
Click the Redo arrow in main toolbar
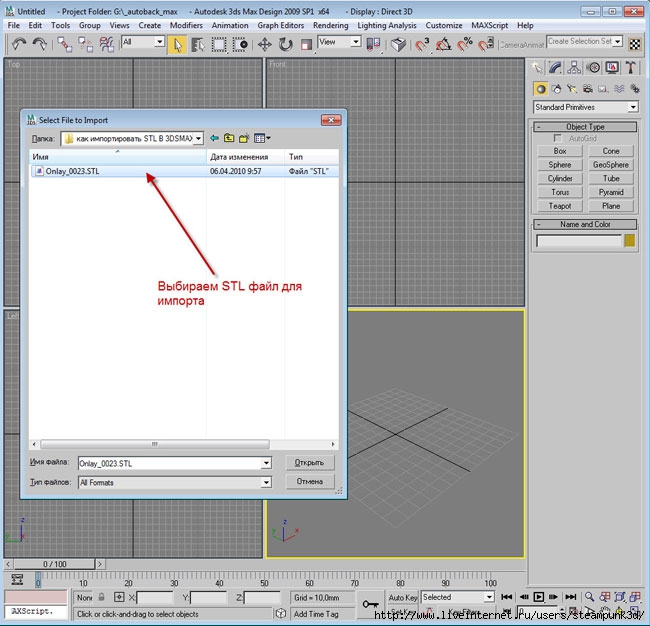pos(40,44)
